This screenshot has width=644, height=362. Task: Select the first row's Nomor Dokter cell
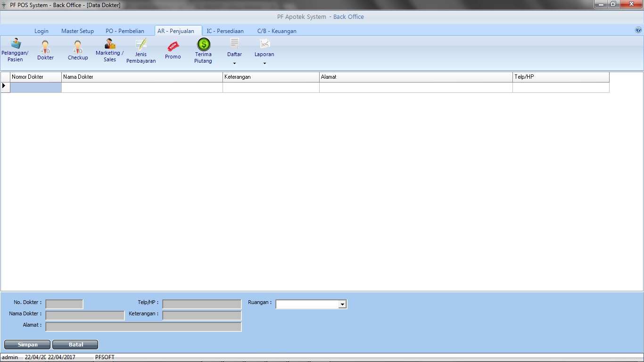(36, 87)
